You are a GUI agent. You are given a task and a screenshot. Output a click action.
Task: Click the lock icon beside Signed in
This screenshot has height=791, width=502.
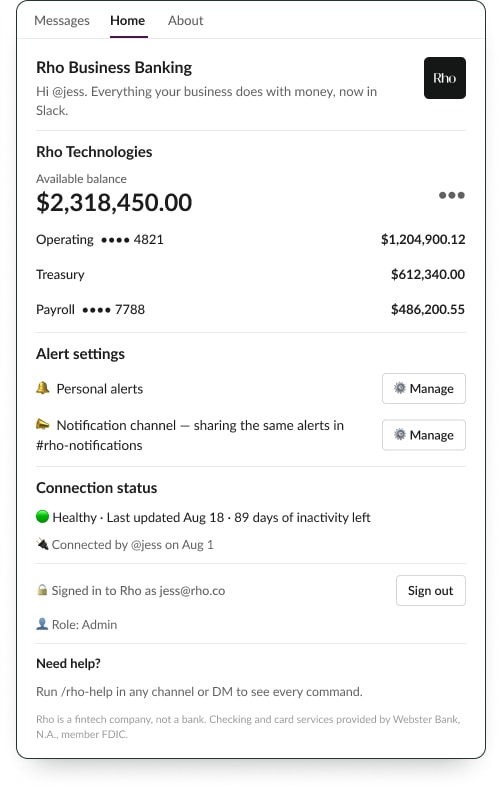42,590
